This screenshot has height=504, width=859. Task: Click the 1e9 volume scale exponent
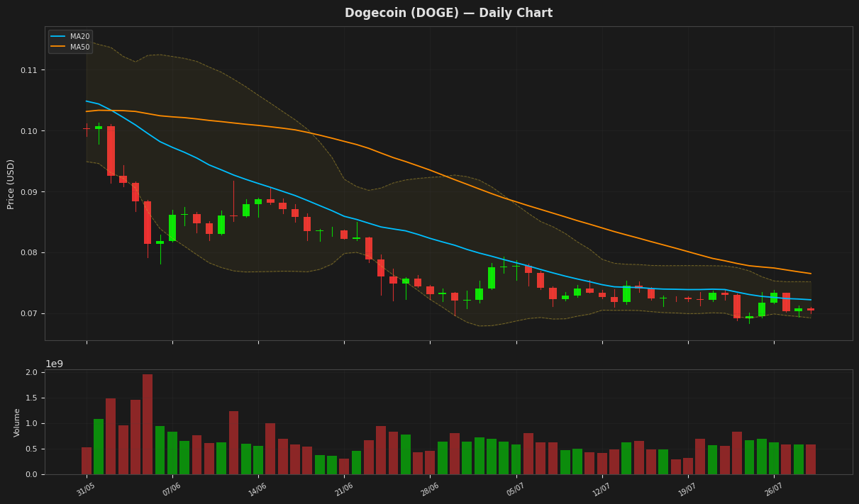[55, 364]
